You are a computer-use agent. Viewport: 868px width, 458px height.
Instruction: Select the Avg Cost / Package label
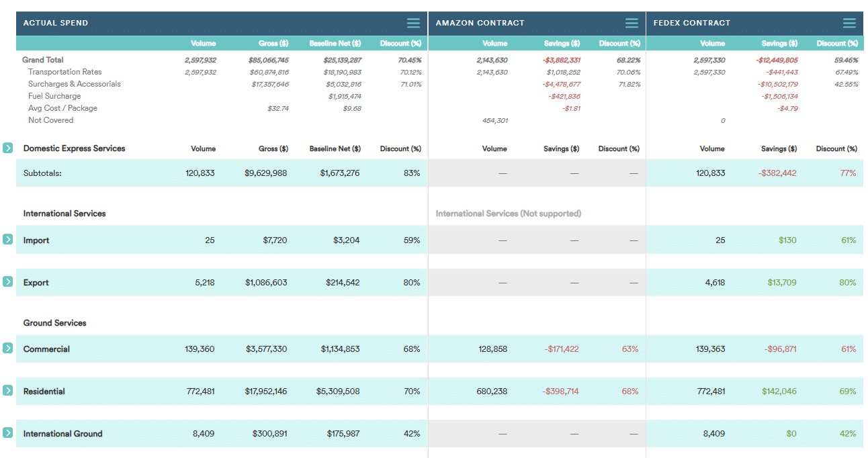[62, 108]
